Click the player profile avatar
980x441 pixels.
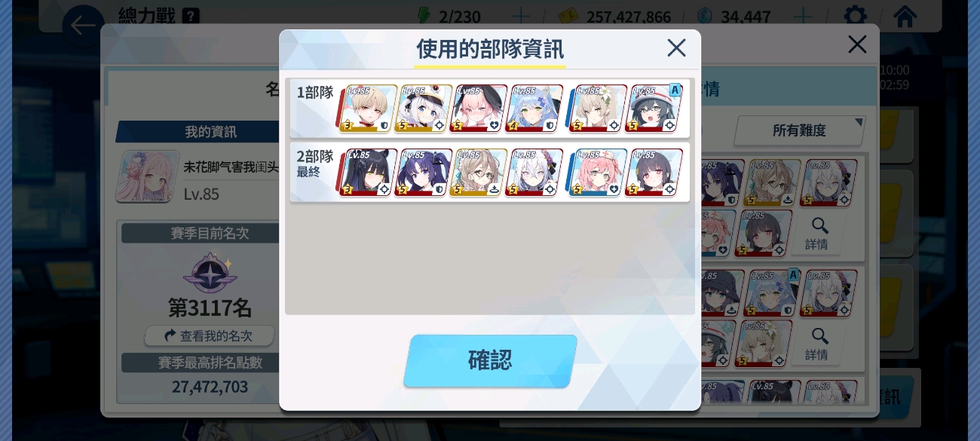pyautogui.click(x=145, y=176)
